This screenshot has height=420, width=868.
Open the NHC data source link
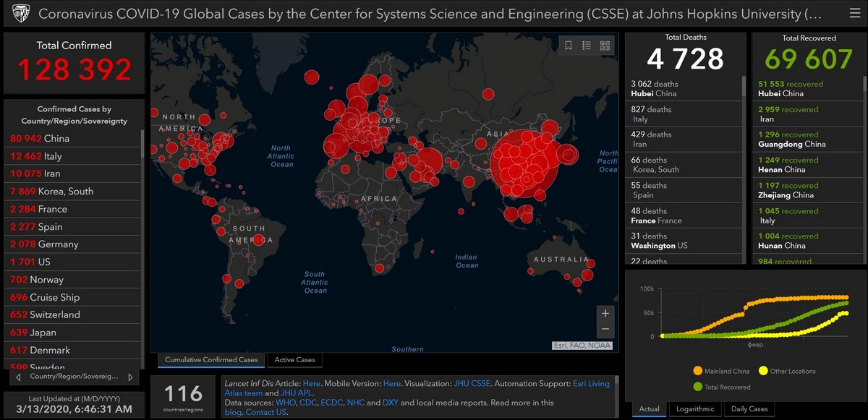click(x=356, y=403)
